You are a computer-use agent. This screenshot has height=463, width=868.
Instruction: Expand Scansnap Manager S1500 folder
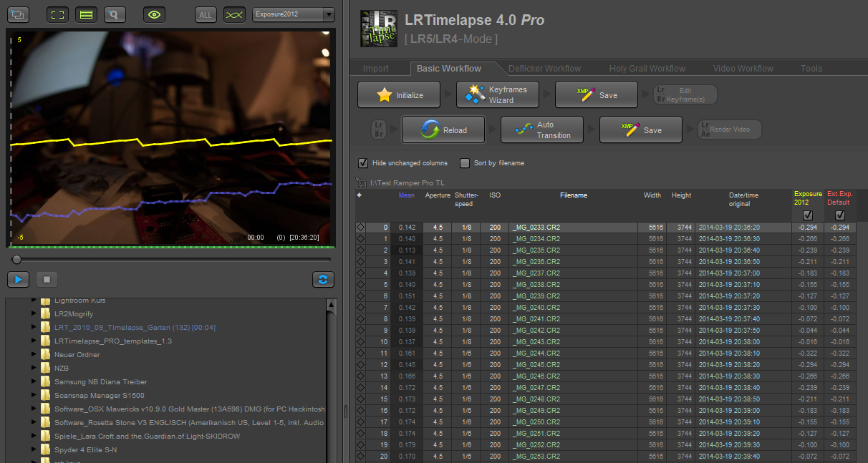tap(33, 395)
